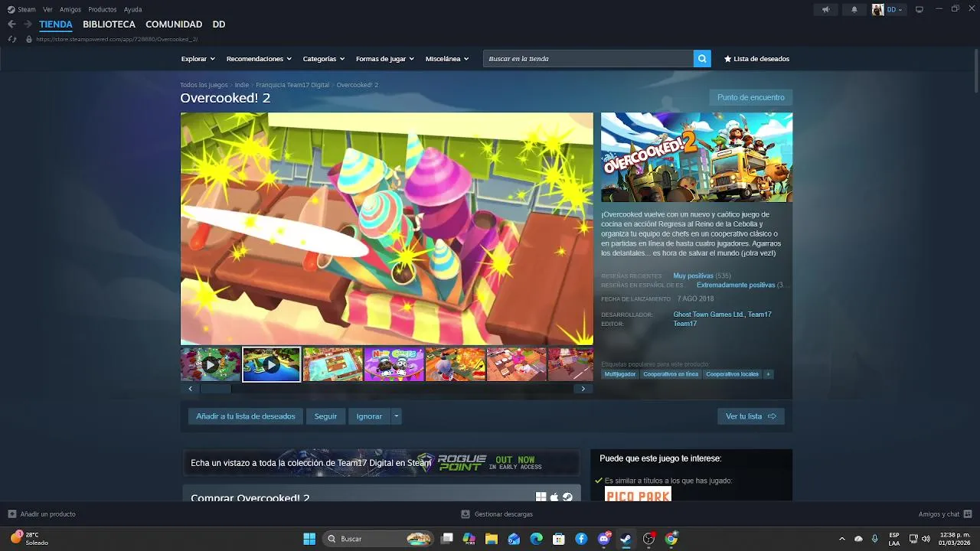
Task: Click the star icon of Lista de deseados
Action: [x=727, y=59]
